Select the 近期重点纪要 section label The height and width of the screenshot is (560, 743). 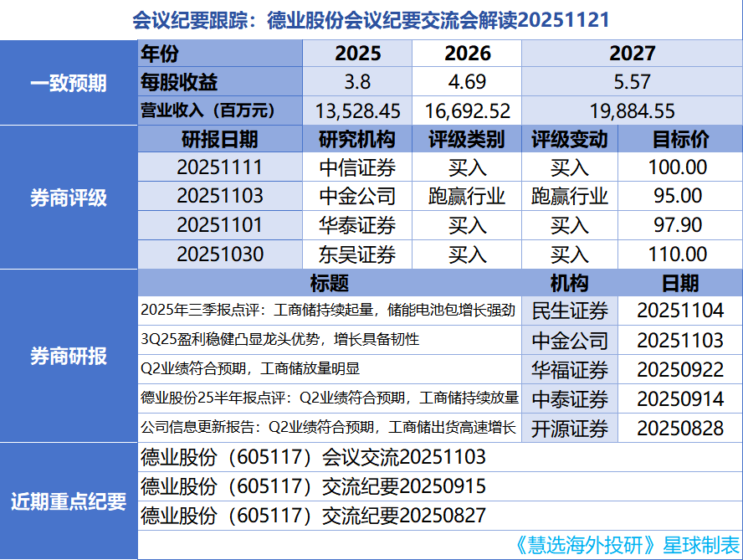69,501
